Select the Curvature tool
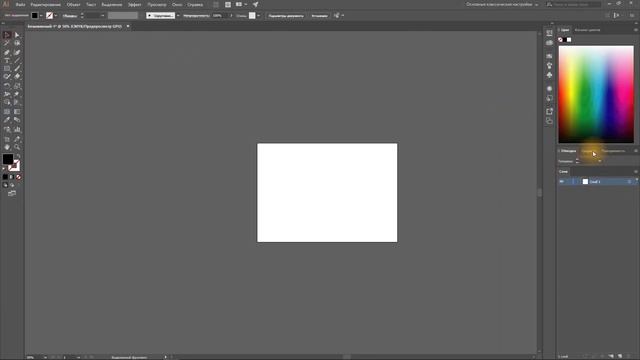This screenshot has width=640, height=360. [17, 52]
